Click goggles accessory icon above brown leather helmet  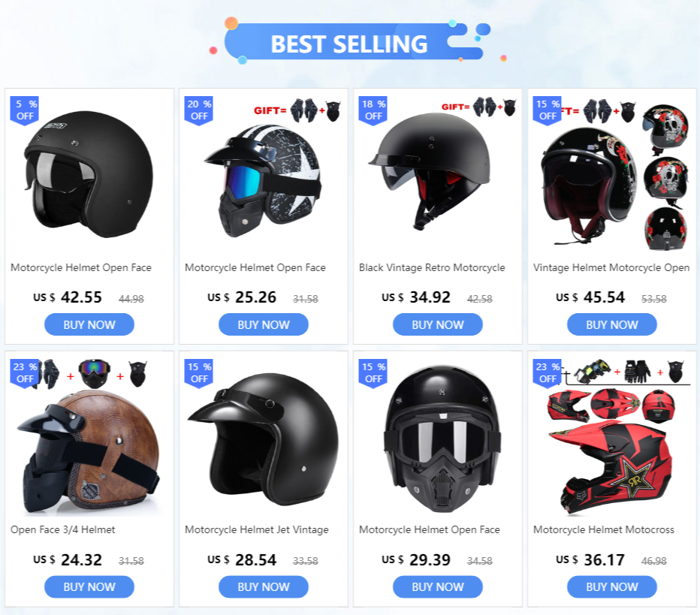tap(94, 373)
